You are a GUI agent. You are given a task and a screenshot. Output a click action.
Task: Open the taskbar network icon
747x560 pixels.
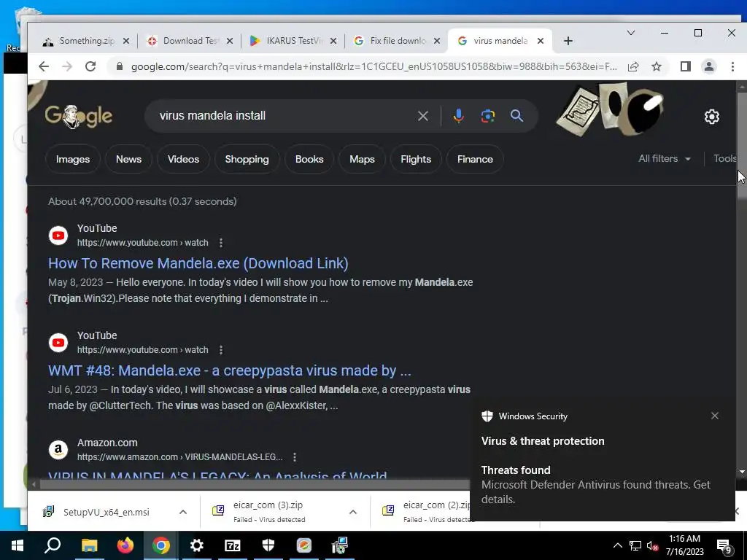pos(635,545)
